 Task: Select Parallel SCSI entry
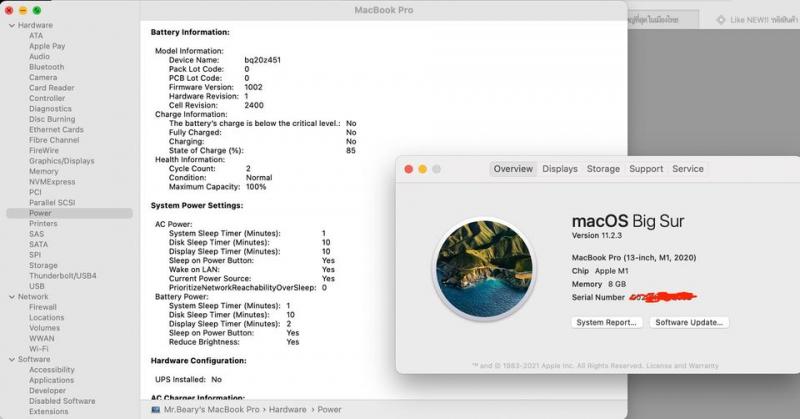(x=52, y=203)
